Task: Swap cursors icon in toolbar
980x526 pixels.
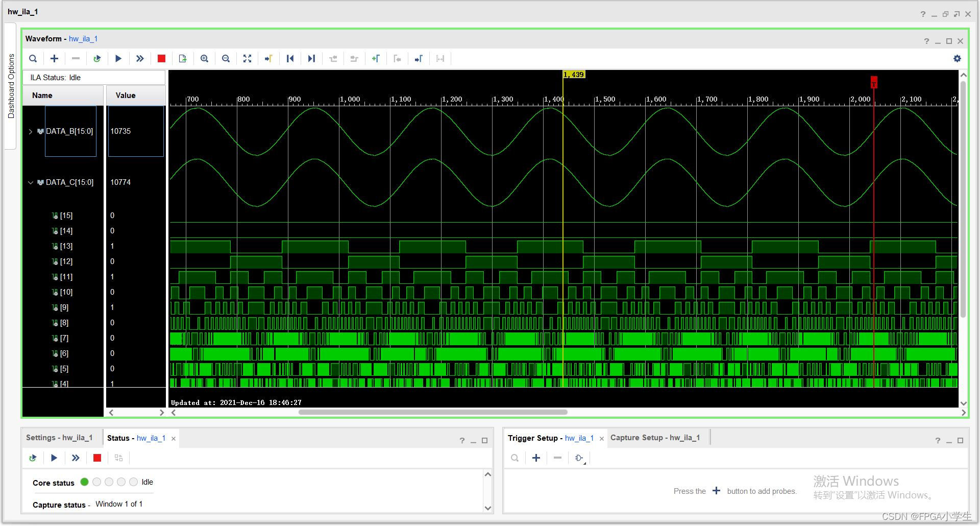Action: pos(440,59)
